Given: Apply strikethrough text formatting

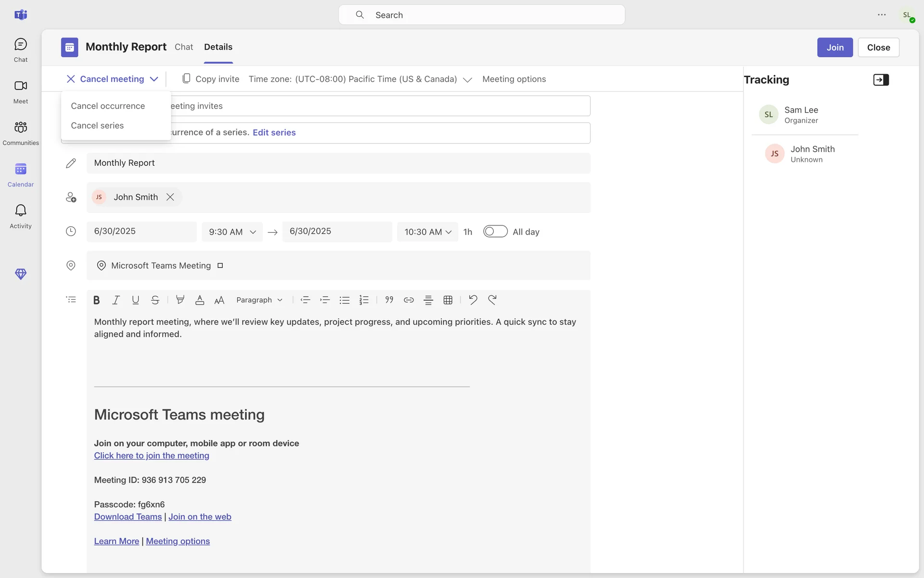Looking at the screenshot, I should click(155, 300).
